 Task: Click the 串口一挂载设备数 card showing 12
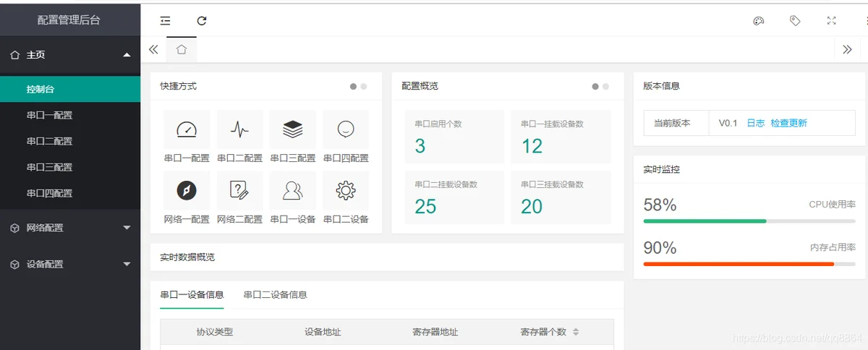tap(561, 137)
